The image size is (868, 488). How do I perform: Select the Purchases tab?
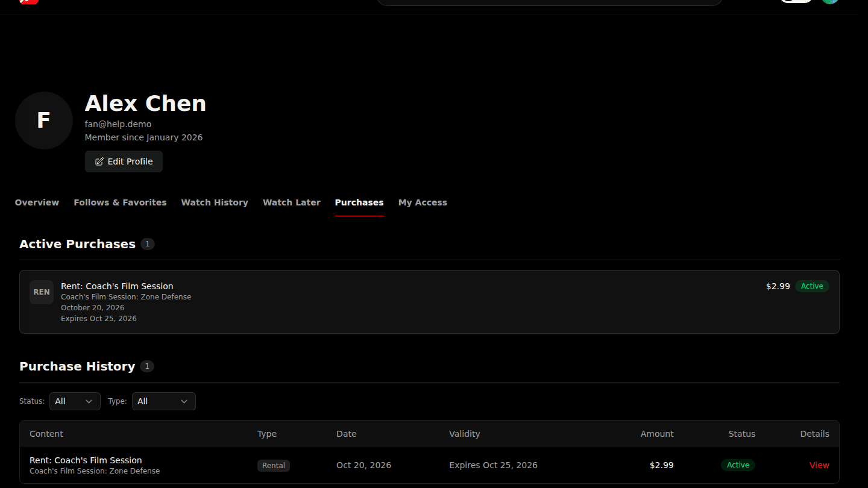point(359,202)
